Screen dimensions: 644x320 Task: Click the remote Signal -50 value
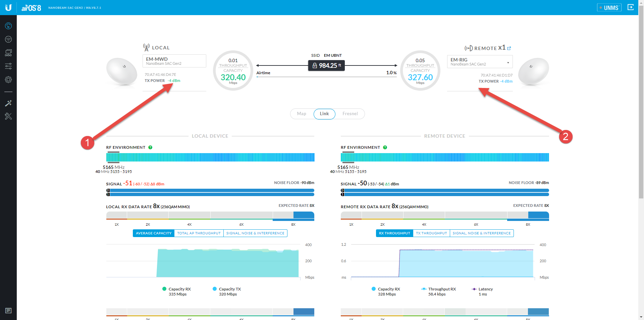(362, 183)
